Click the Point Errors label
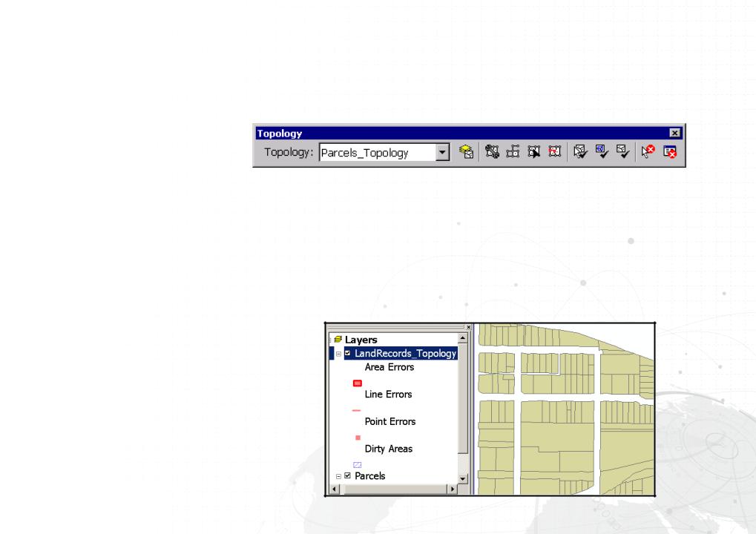 tap(390, 422)
